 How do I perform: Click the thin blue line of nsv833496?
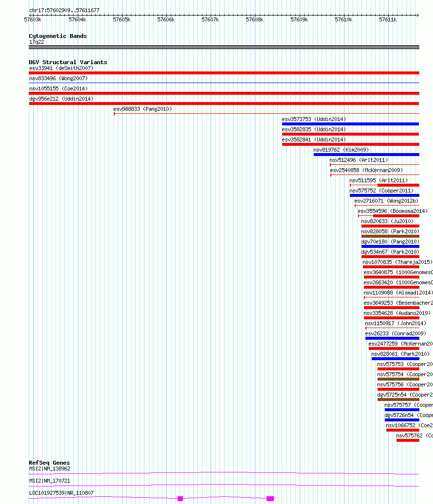tap(224, 83)
